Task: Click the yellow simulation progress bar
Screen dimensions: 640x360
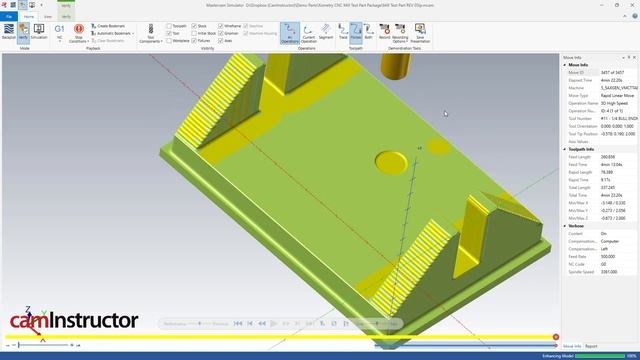Action: coord(279,337)
